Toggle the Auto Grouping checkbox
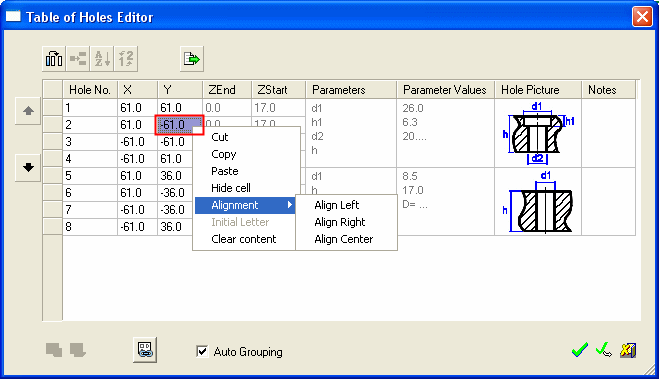Image resolution: width=659 pixels, height=379 pixels. (x=202, y=351)
